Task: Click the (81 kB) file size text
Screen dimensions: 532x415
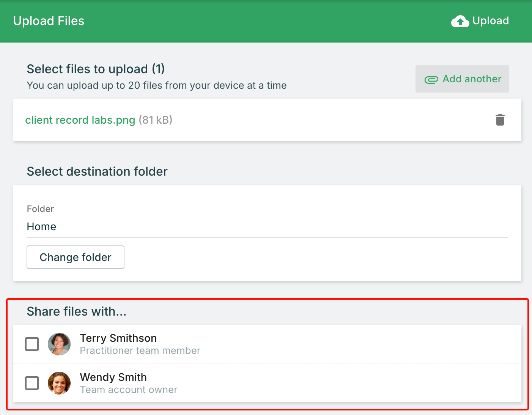Action: click(156, 120)
